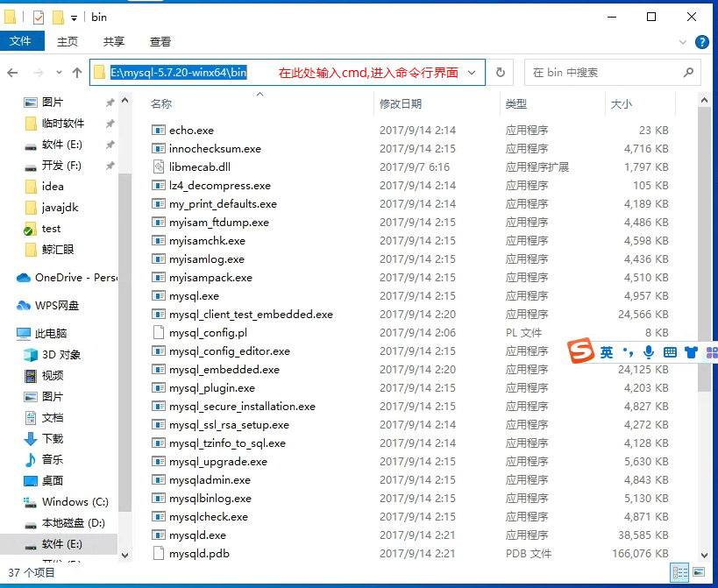Viewport: 718px width, 588px height.
Task: Open the recent locations dropdown arrow
Action: pyautogui.click(x=59, y=73)
